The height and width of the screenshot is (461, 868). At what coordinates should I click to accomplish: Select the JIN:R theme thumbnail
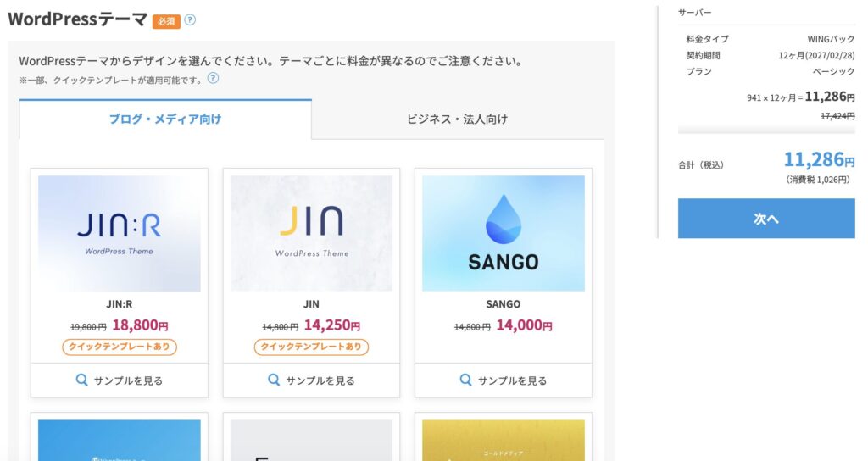pyautogui.click(x=120, y=233)
